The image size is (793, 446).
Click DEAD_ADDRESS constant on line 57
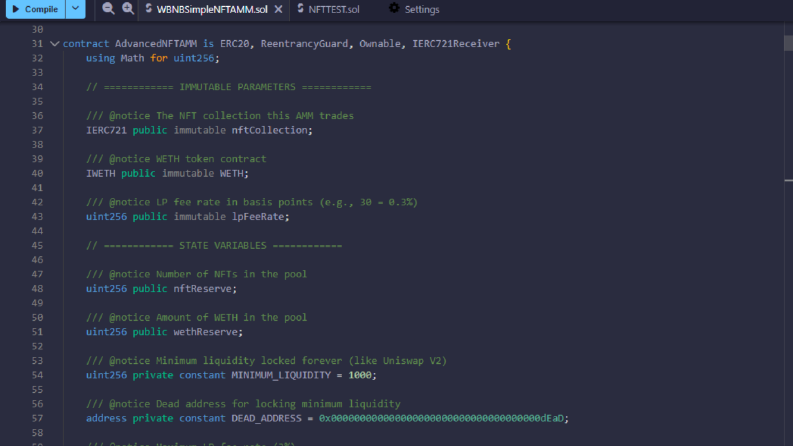pyautogui.click(x=266, y=419)
